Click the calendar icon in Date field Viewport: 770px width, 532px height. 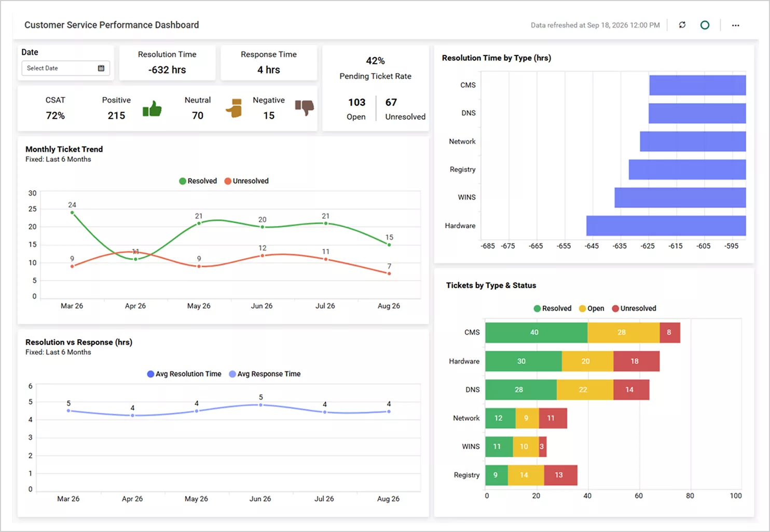(x=101, y=68)
